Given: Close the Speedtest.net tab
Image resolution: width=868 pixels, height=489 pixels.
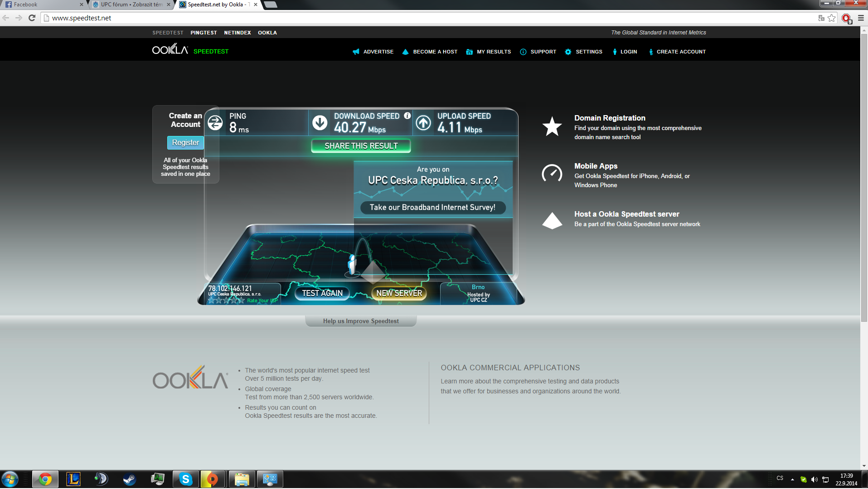Looking at the screenshot, I should [256, 5].
